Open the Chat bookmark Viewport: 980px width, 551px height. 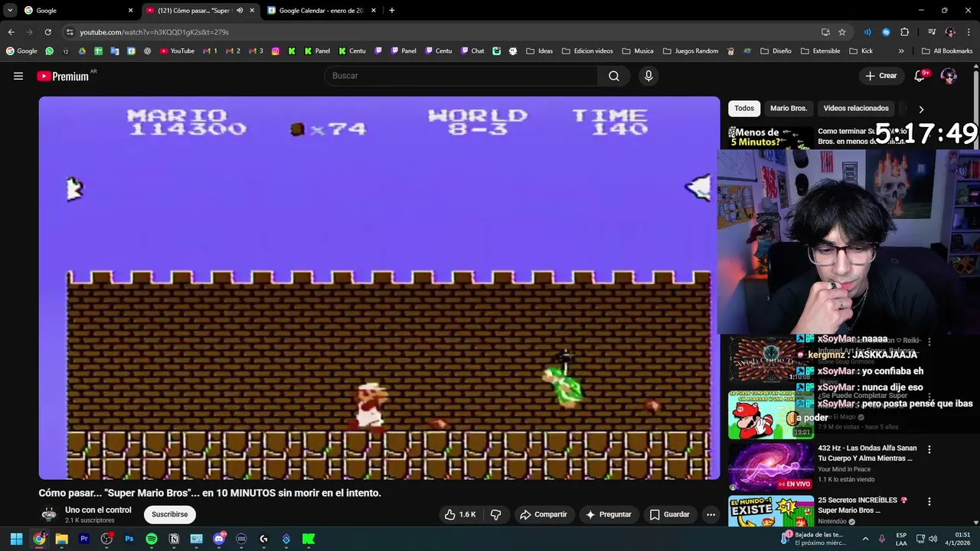click(x=472, y=51)
